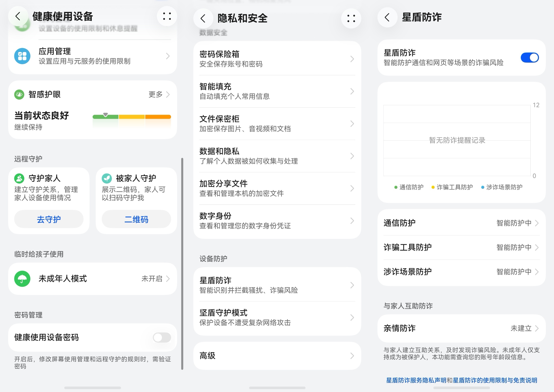Open 通信防护 settings row

[x=462, y=223]
